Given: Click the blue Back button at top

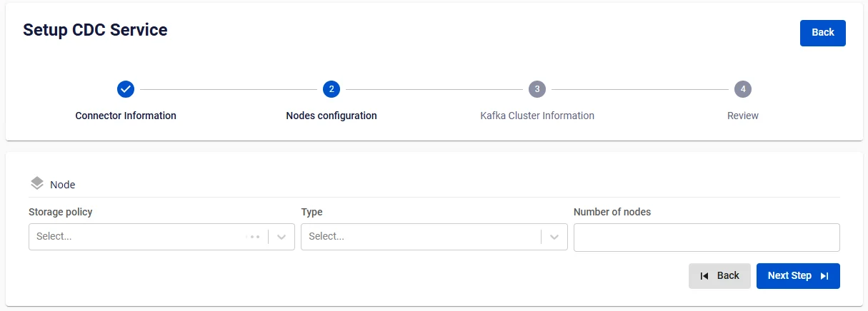Looking at the screenshot, I should click(823, 33).
